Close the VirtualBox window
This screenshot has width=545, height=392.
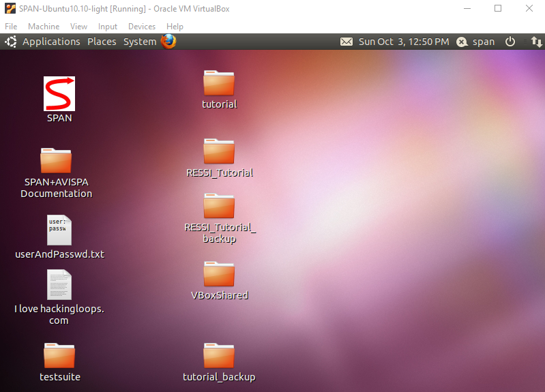tap(529, 8)
